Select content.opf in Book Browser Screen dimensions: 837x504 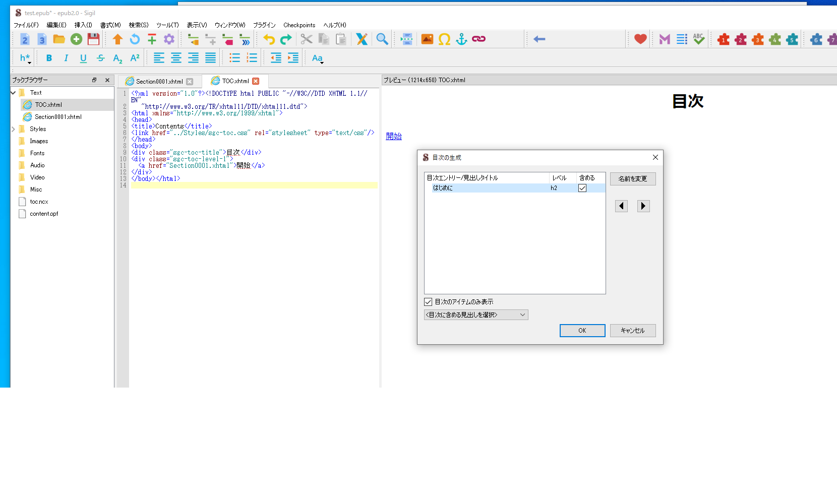click(x=44, y=214)
